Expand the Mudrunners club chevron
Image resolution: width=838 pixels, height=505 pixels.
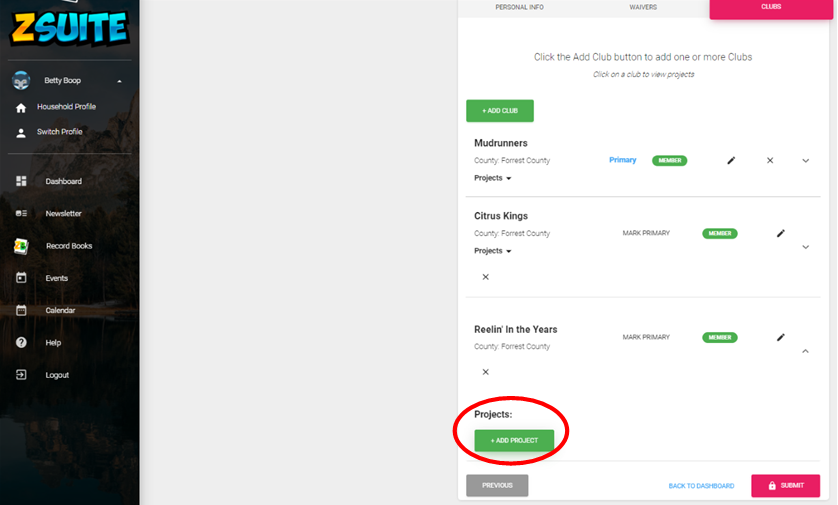(805, 160)
